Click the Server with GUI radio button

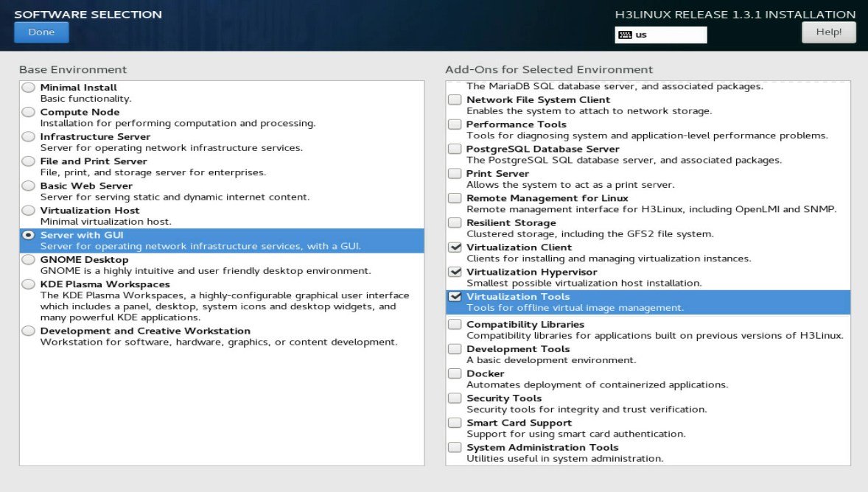pyautogui.click(x=28, y=235)
